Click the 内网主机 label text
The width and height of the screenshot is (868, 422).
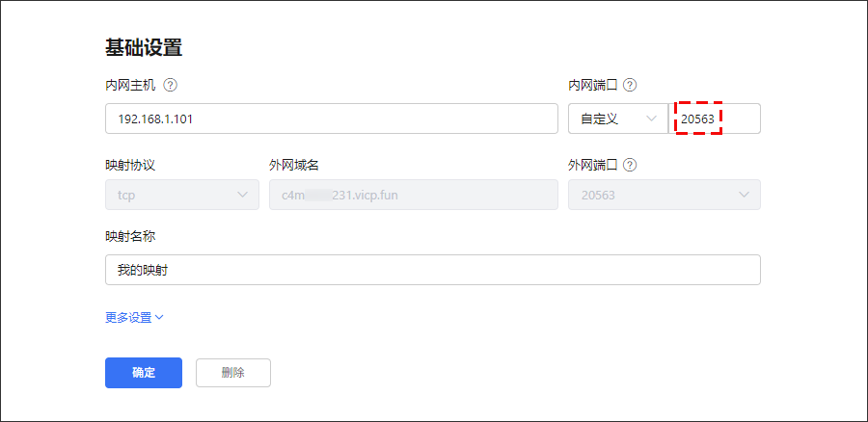coord(130,85)
